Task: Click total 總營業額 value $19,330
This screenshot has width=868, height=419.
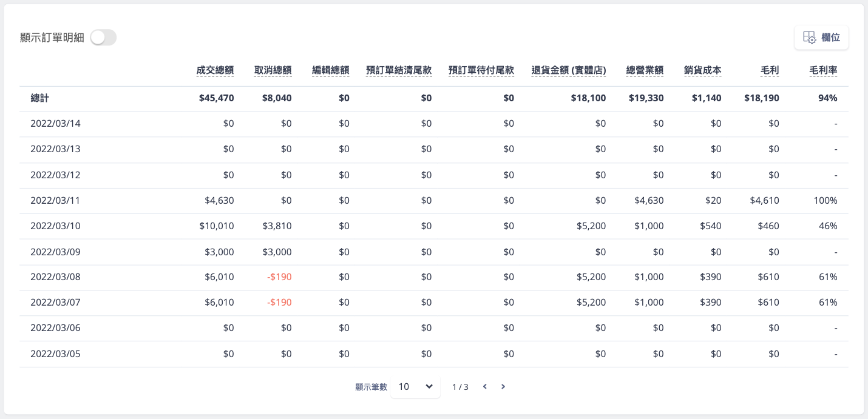Action: click(x=646, y=98)
